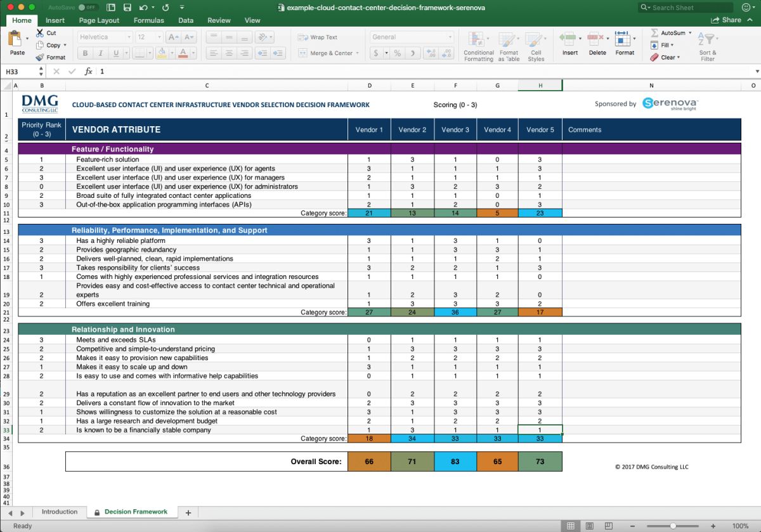Click the fx Insert Function icon
Viewport: 761px width, 532px height.
[88, 72]
